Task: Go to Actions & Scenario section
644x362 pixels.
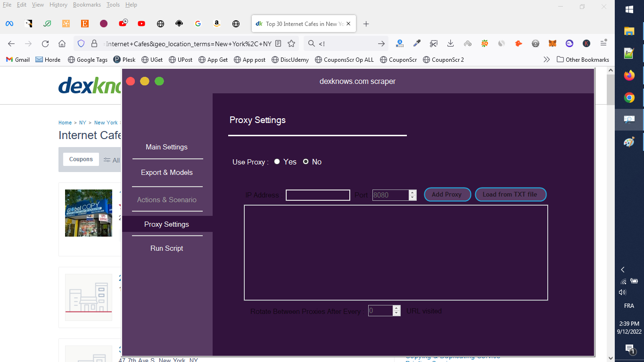Action: pyautogui.click(x=167, y=200)
